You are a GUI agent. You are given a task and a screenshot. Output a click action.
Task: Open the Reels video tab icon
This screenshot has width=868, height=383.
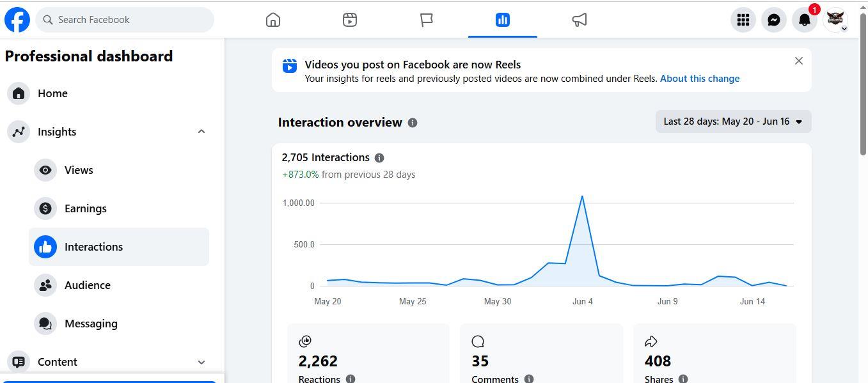350,20
